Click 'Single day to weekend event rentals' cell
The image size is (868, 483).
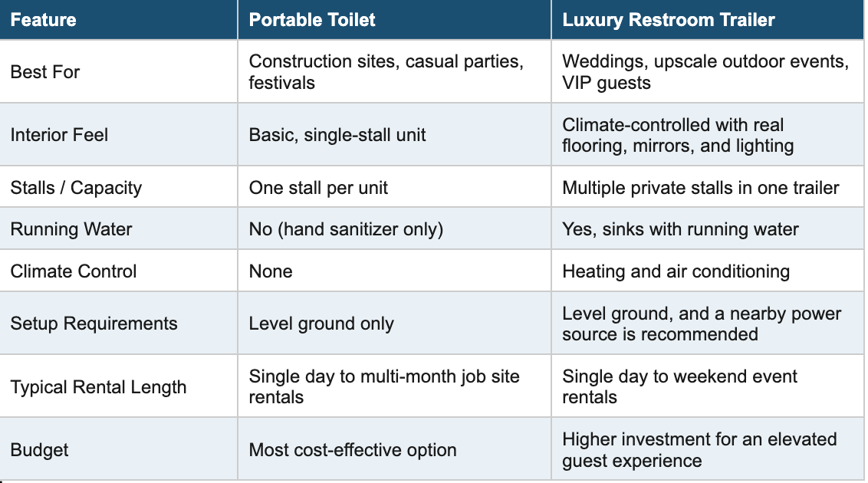(708, 386)
